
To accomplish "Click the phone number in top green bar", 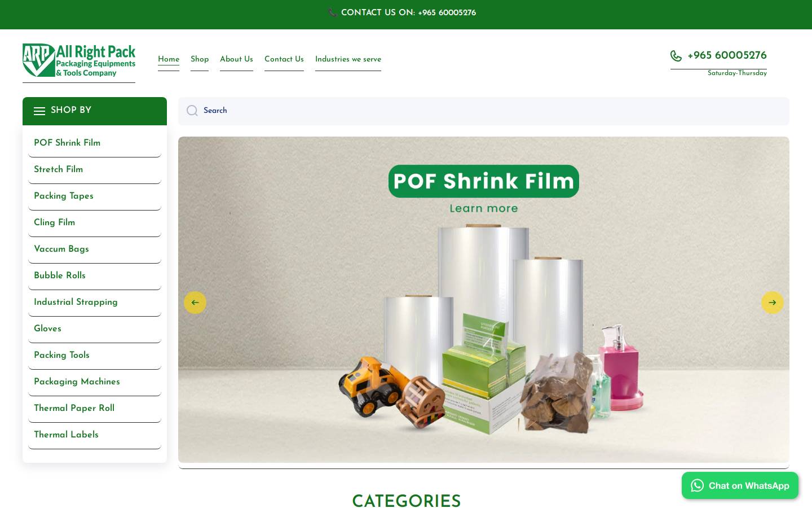I will pos(447,13).
